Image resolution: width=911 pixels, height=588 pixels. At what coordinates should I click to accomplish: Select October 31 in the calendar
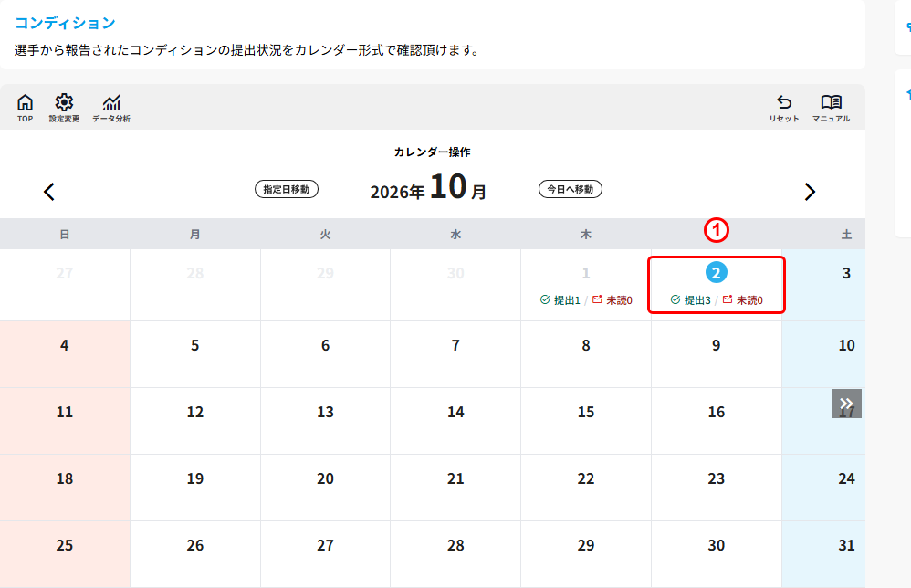(846, 546)
